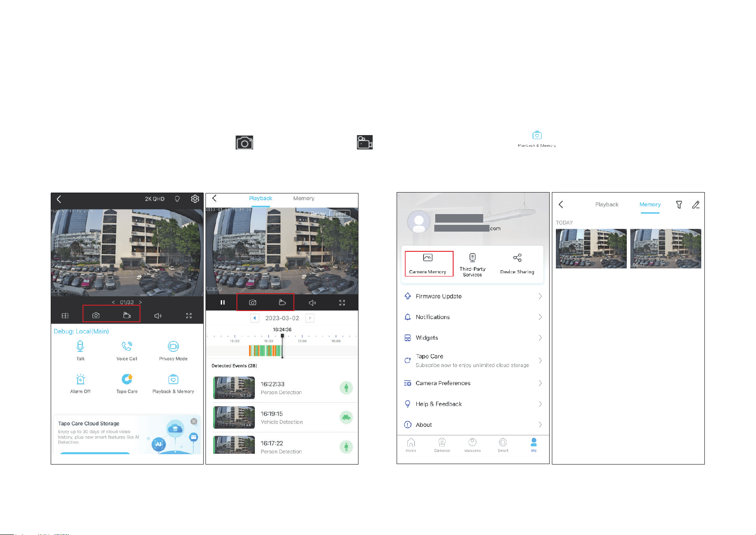This screenshot has width=756, height=535.
Task: Open Camera Preferences
Action: pyautogui.click(x=473, y=383)
